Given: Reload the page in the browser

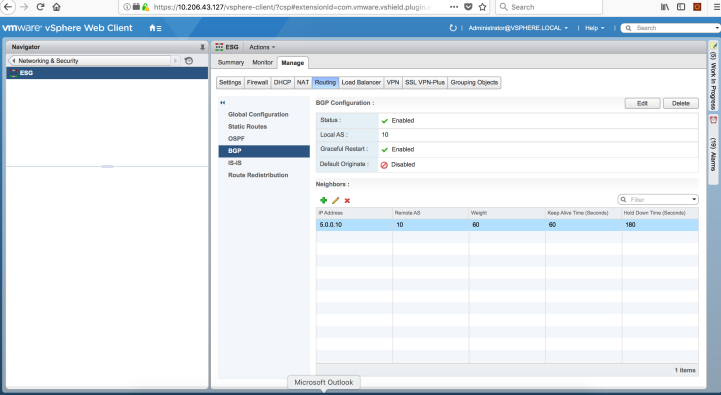Looking at the screenshot, I should (x=40, y=7).
